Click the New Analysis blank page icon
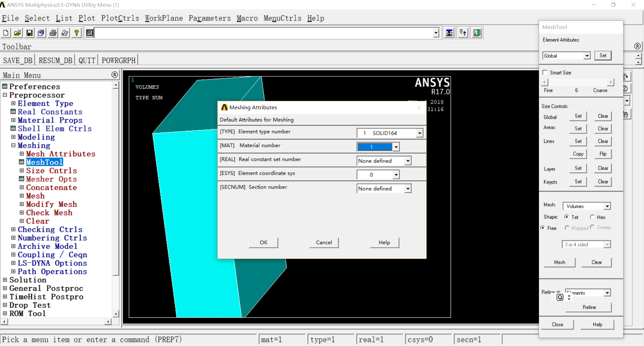The image size is (644, 346). (x=6, y=33)
